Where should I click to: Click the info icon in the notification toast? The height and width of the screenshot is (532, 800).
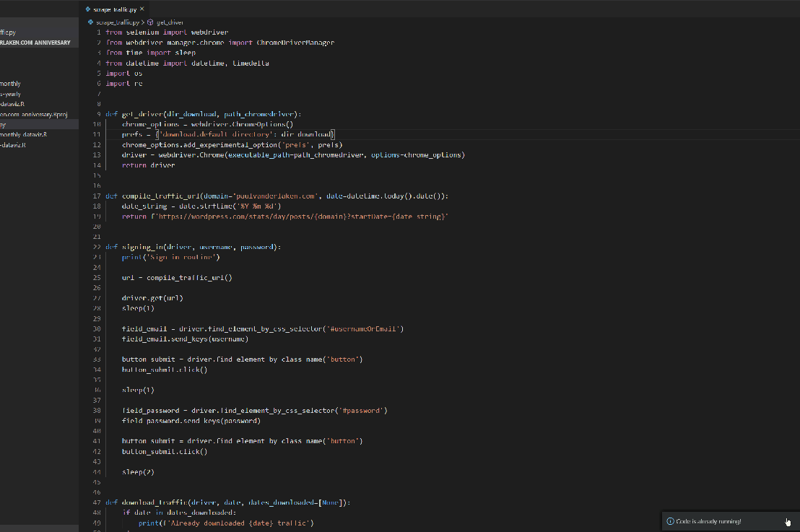671,521
